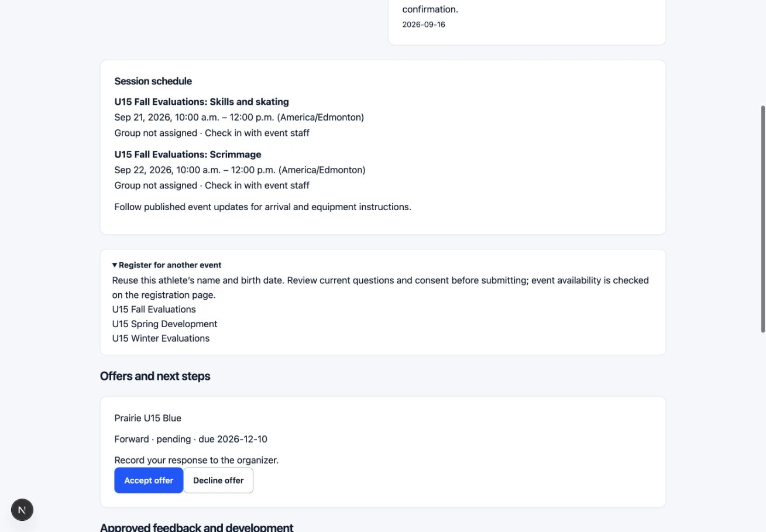Click the 2026-09-16 date stamp
Image resolution: width=766 pixels, height=532 pixels.
tap(424, 25)
